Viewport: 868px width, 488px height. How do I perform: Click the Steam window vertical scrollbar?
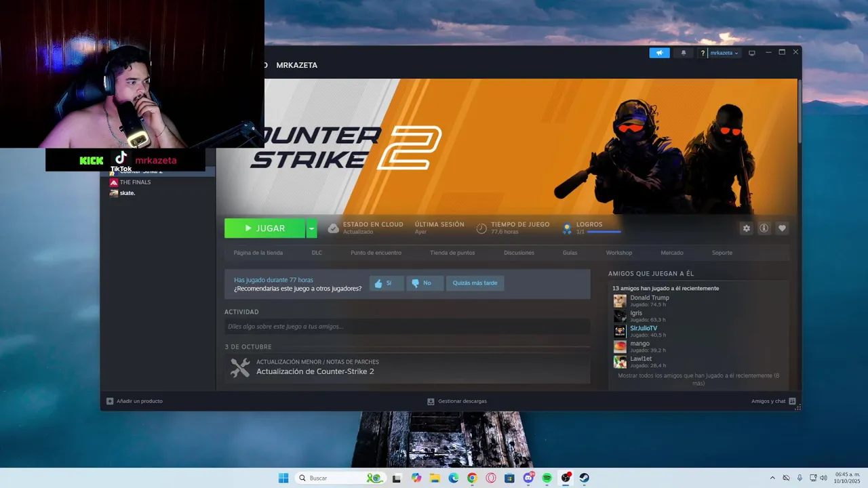(800, 112)
